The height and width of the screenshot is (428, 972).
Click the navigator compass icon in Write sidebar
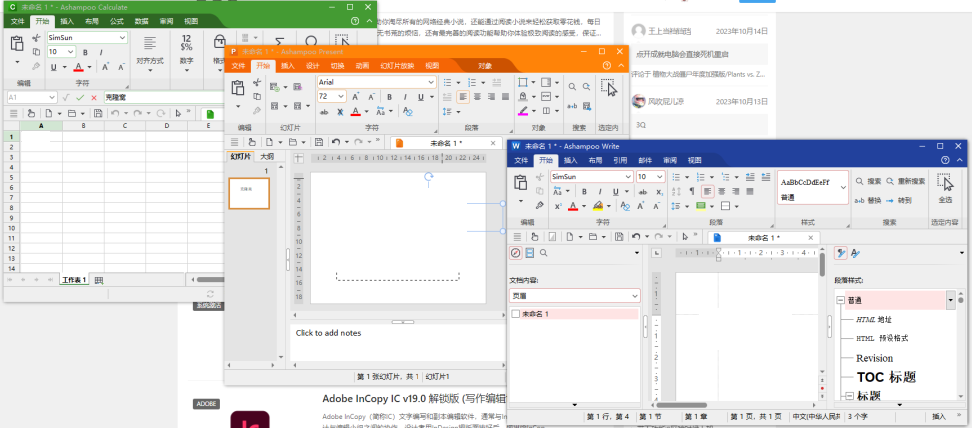pos(516,252)
